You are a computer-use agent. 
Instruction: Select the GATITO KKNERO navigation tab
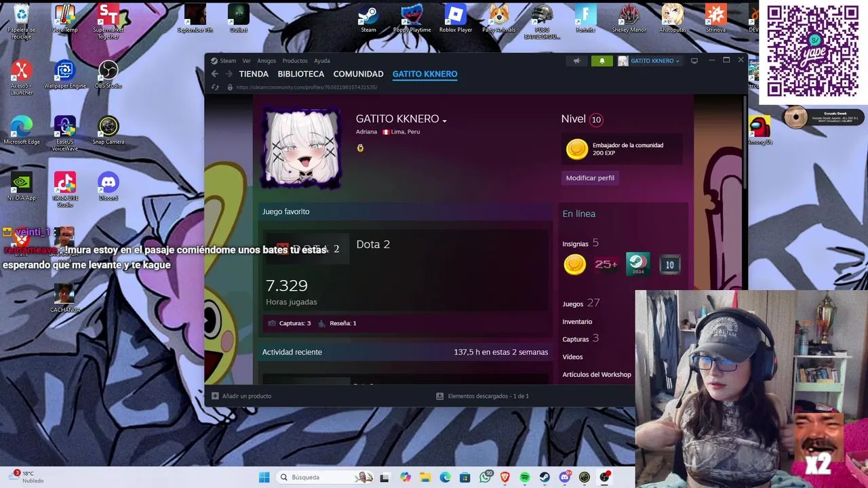point(425,74)
